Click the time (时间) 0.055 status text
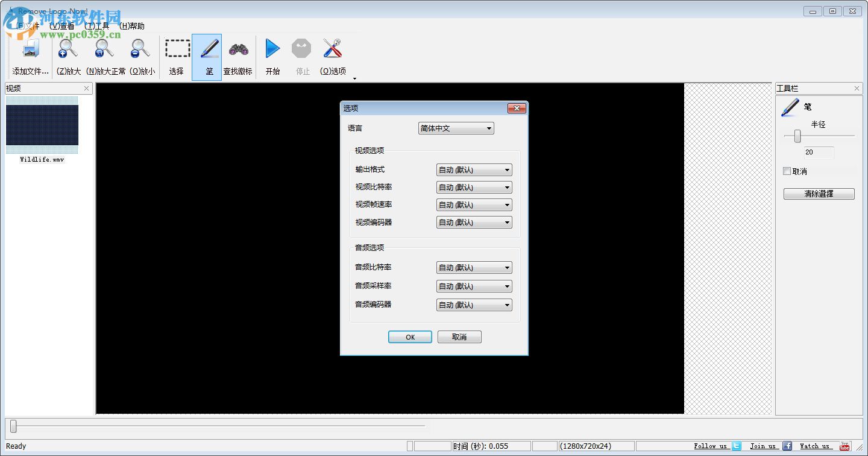Image resolution: width=868 pixels, height=456 pixels. (x=481, y=446)
